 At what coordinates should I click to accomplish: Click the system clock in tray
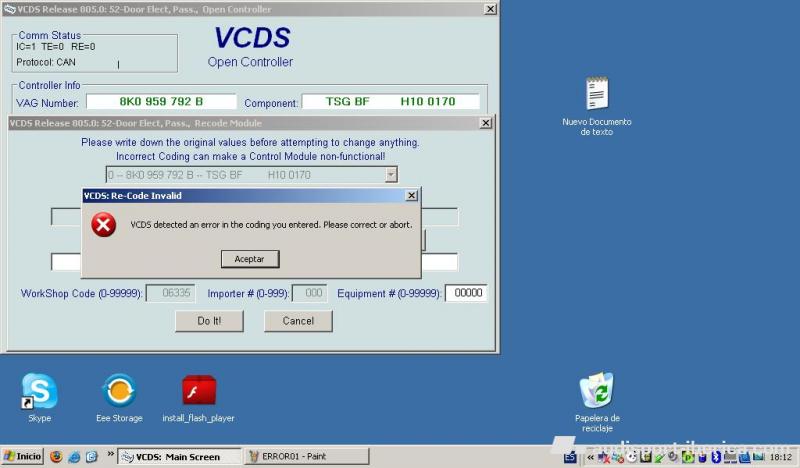[x=781, y=457]
